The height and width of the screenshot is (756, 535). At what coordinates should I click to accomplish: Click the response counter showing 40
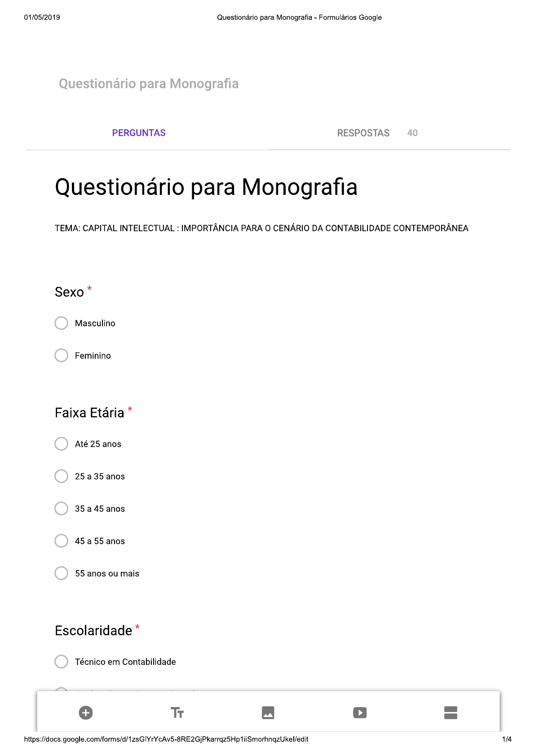(412, 133)
